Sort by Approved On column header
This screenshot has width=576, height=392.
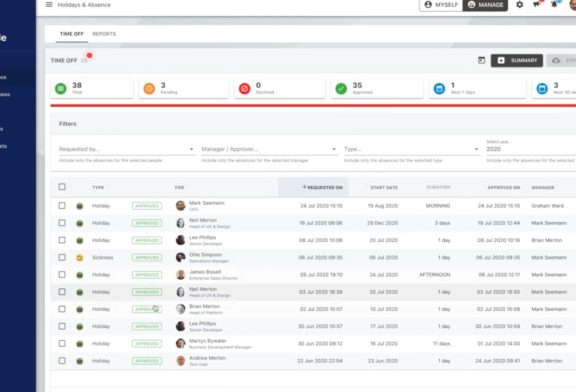click(x=504, y=187)
